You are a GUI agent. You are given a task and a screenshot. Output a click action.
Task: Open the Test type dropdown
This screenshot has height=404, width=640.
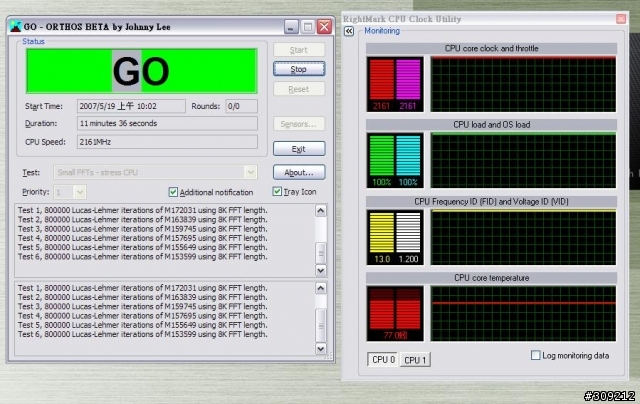pyautogui.click(x=250, y=172)
